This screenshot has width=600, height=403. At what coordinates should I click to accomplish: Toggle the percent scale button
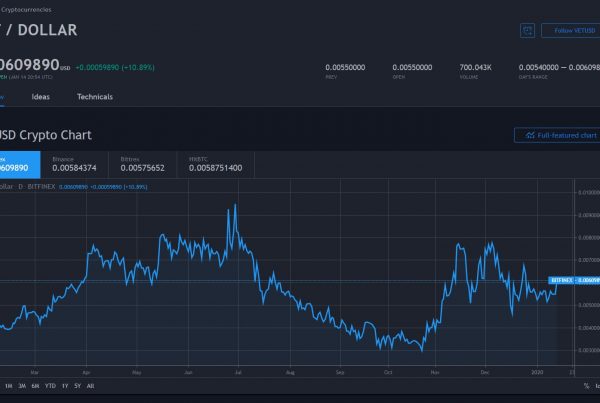586,386
